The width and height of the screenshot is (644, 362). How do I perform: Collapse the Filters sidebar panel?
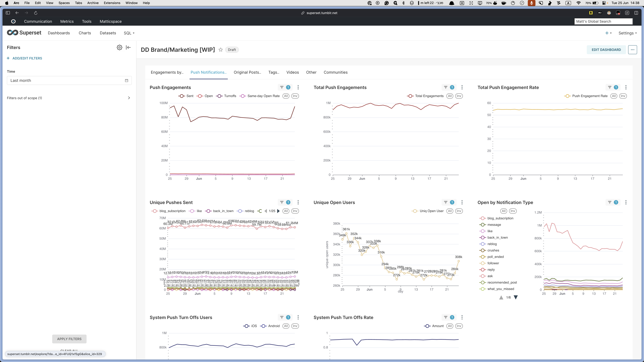pos(128,48)
